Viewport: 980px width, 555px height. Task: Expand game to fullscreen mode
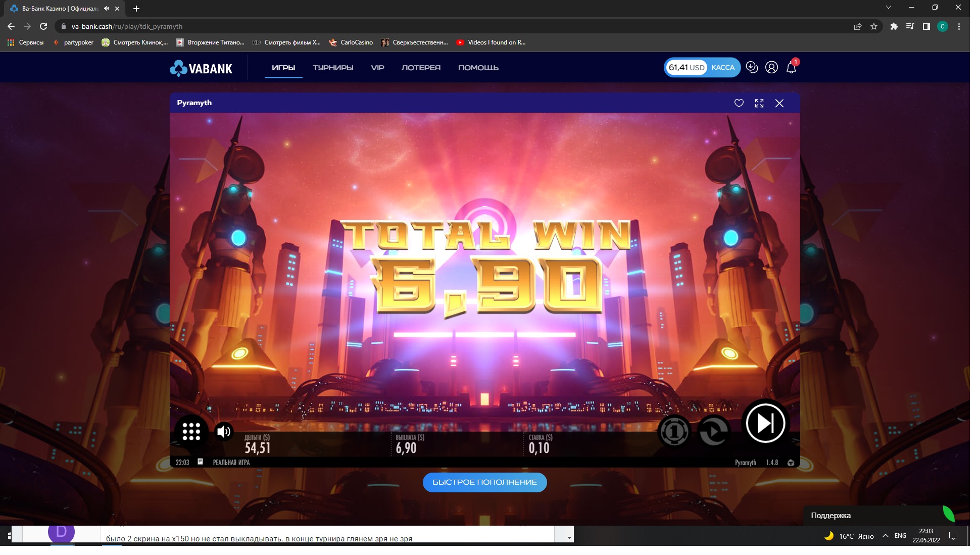coord(759,103)
